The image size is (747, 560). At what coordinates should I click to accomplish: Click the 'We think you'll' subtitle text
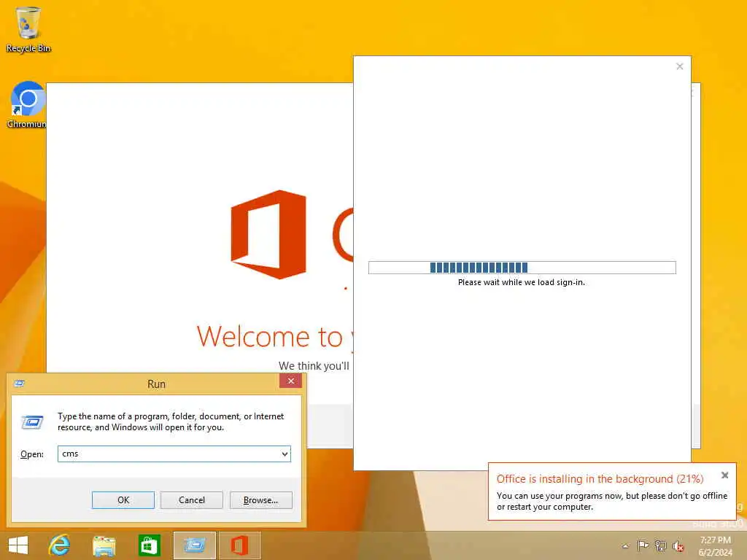314,366
